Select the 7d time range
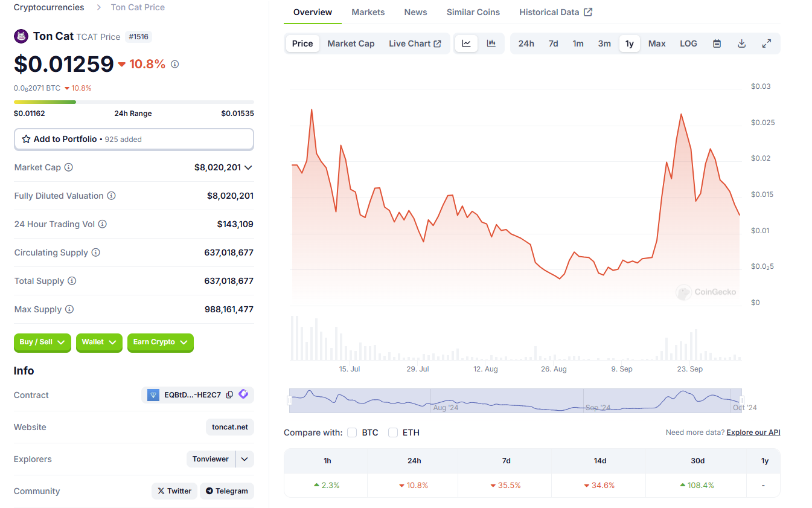812x508 pixels. (553, 43)
